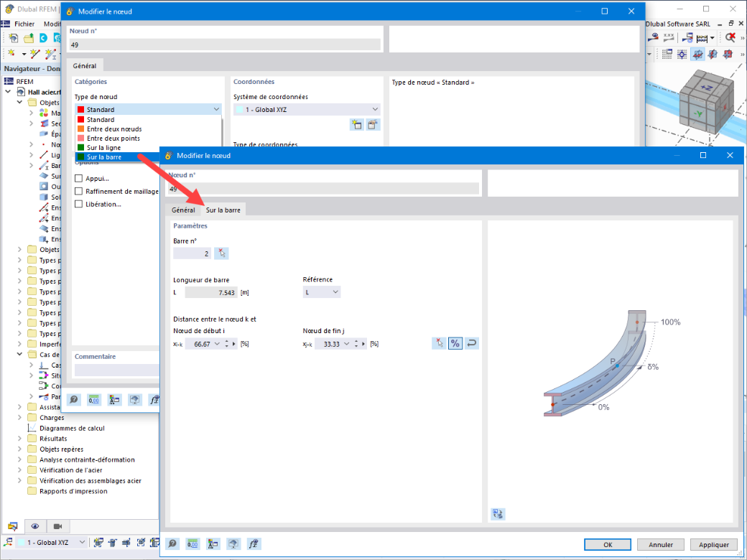Screen dimensions: 747x560
Task: Open the Référence L dropdown
Action: coord(322,292)
